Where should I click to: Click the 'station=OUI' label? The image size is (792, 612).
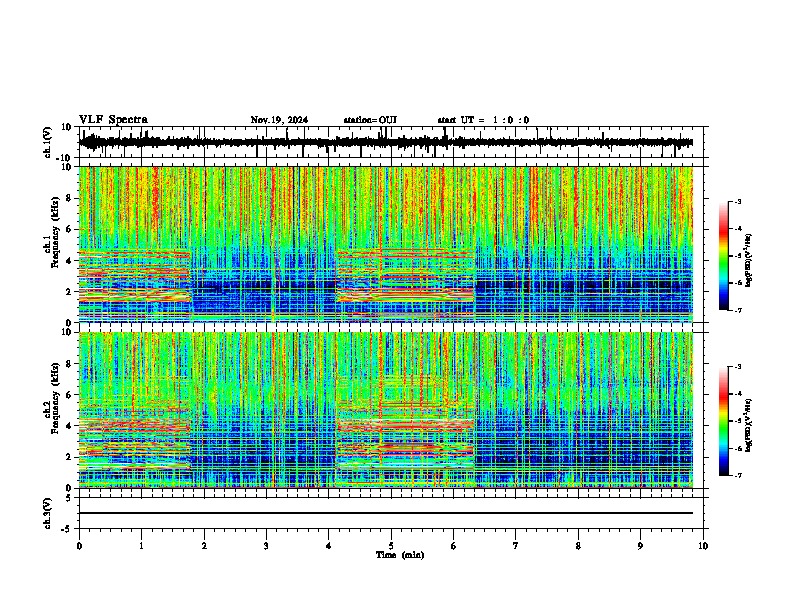[x=370, y=120]
